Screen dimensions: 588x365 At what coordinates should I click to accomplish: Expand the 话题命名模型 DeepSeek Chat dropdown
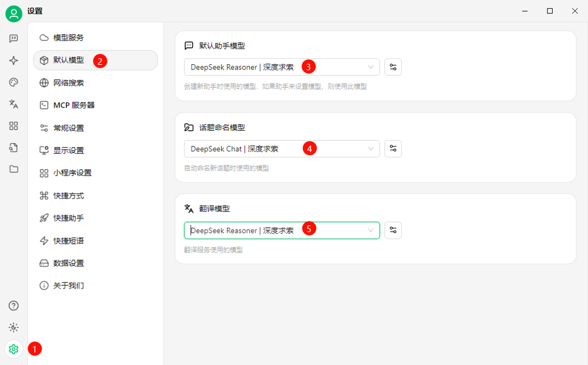click(x=282, y=149)
